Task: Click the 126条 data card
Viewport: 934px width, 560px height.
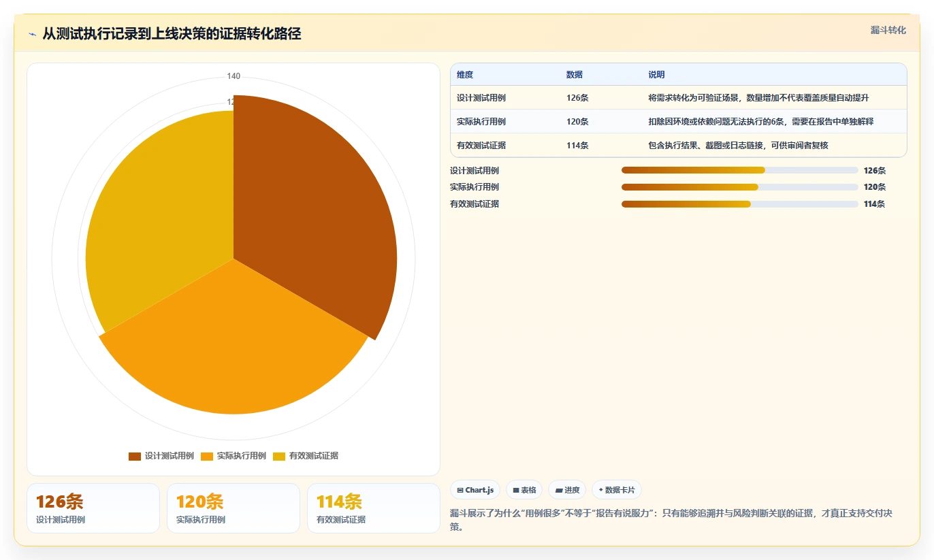Action: (x=93, y=508)
